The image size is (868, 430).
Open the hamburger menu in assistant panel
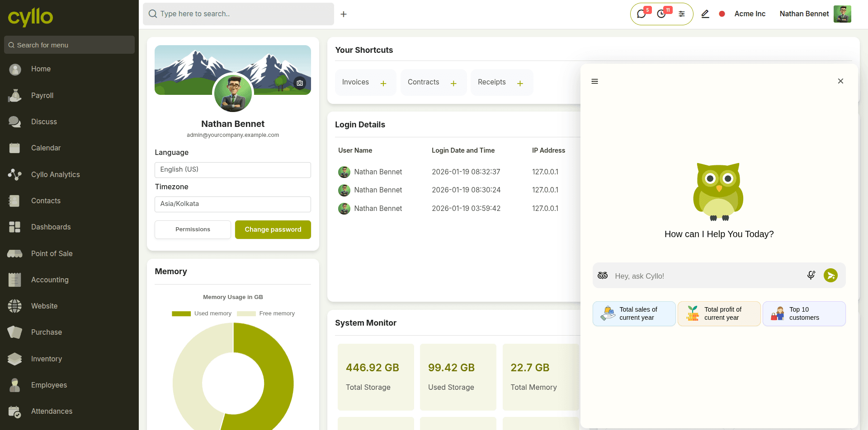click(x=594, y=81)
